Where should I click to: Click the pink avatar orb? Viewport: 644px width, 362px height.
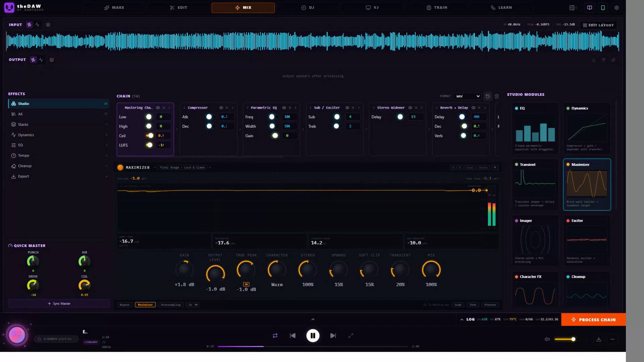[17, 335]
